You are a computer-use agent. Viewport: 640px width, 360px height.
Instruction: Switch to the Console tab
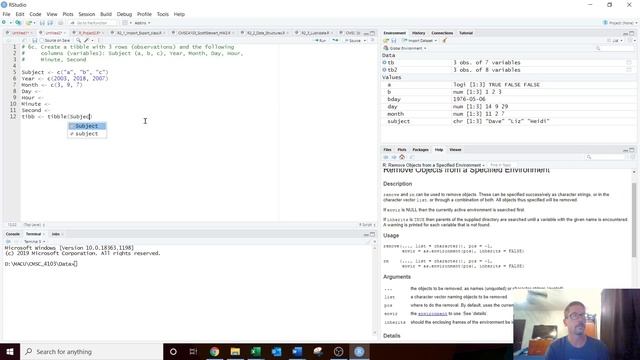(x=13, y=234)
